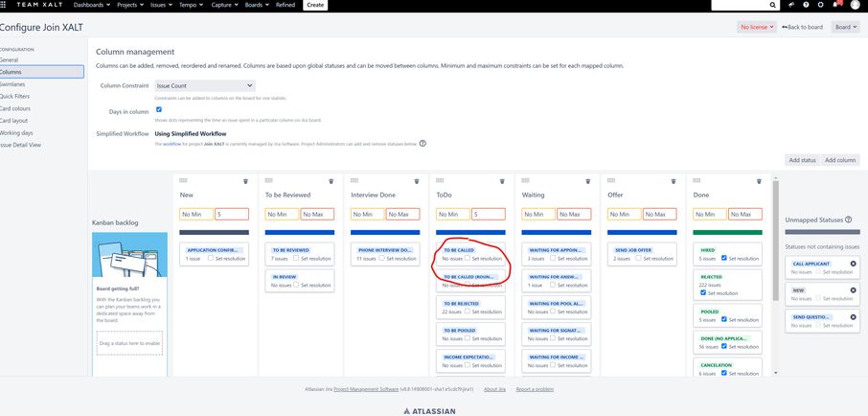Open the feedback megaphone icon

[791, 5]
